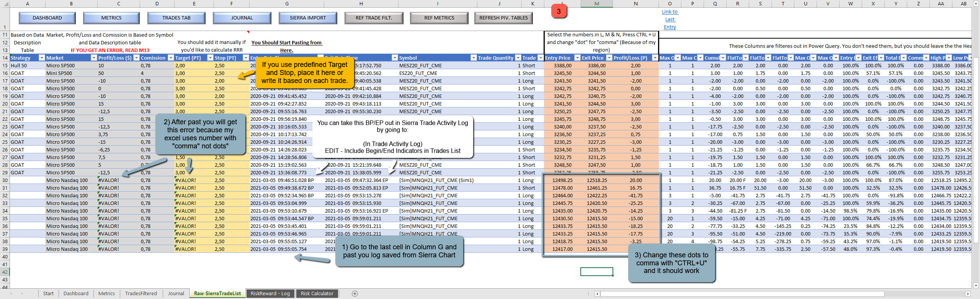
Task: Click the REFRESH PIV. TABLES button
Action: tap(504, 18)
